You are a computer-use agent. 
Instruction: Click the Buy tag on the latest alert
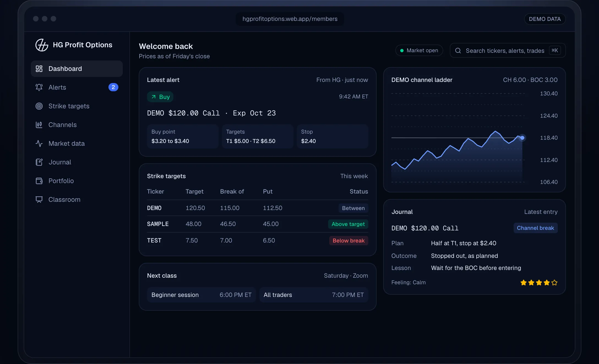(160, 97)
